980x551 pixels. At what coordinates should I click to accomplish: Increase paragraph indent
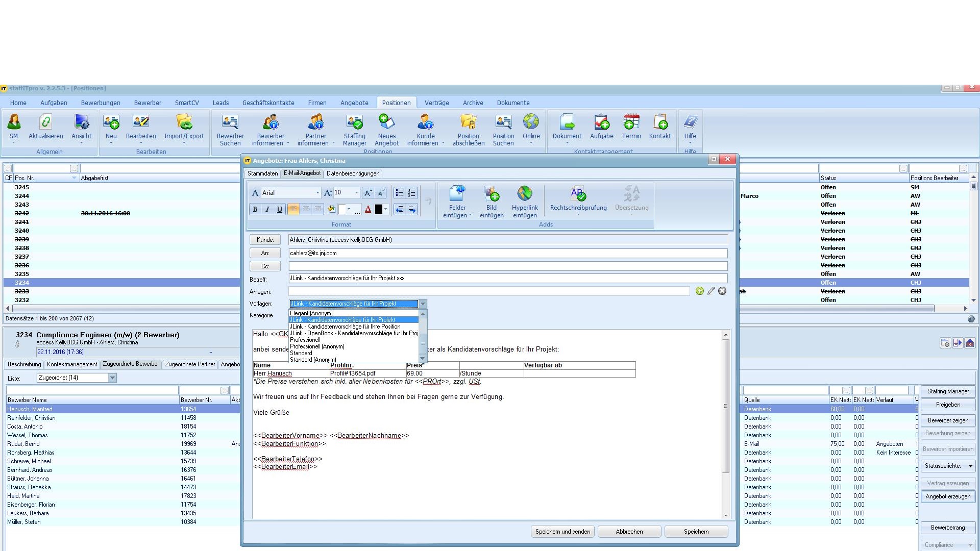[412, 209]
